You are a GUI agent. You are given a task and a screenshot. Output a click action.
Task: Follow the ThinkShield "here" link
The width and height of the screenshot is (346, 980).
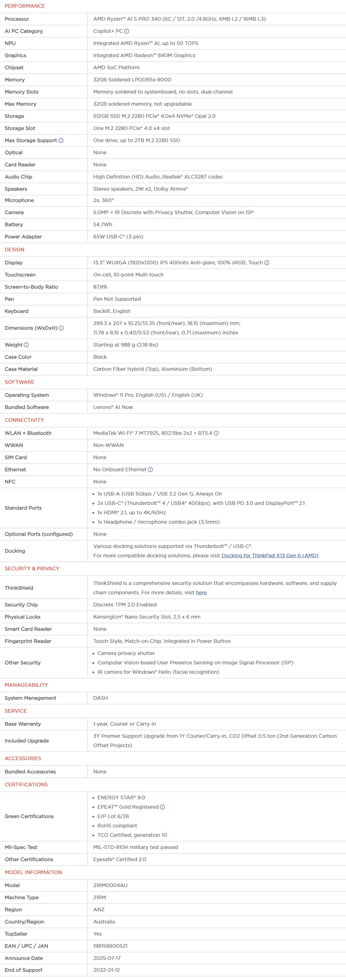[x=201, y=592]
